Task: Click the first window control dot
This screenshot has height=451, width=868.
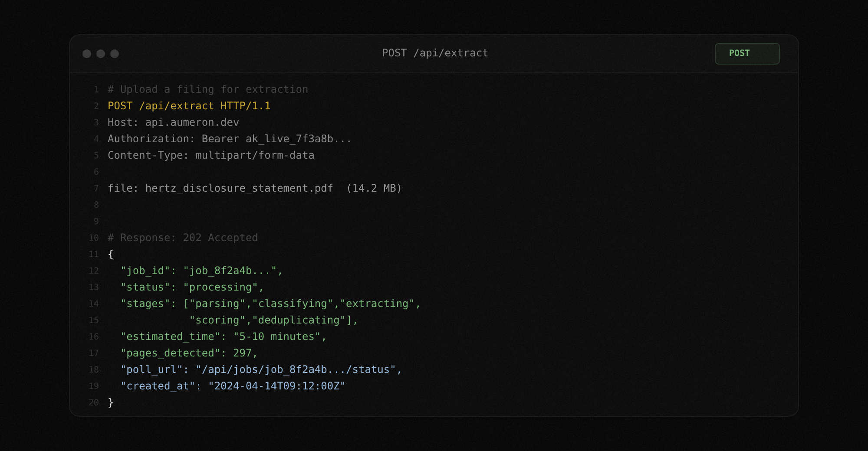Action: point(87,54)
